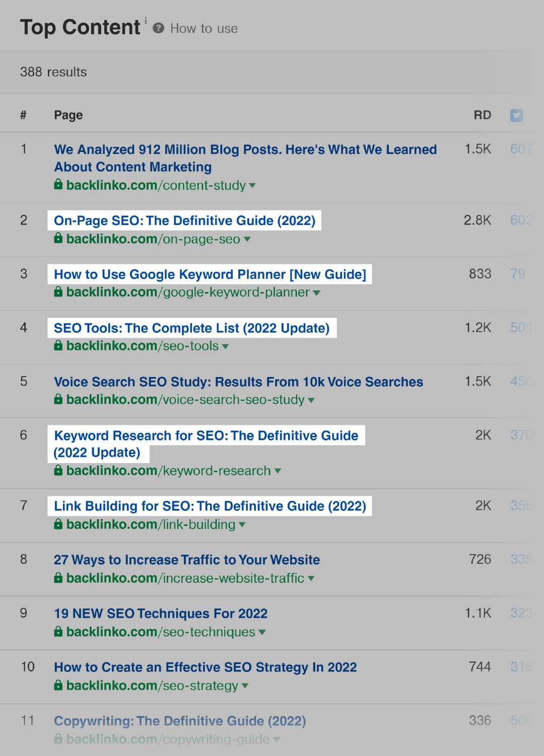Image resolution: width=544 pixels, height=756 pixels.
Task: Open the dropdown caret after backlinko.com/seo-tools
Action: [x=225, y=346]
